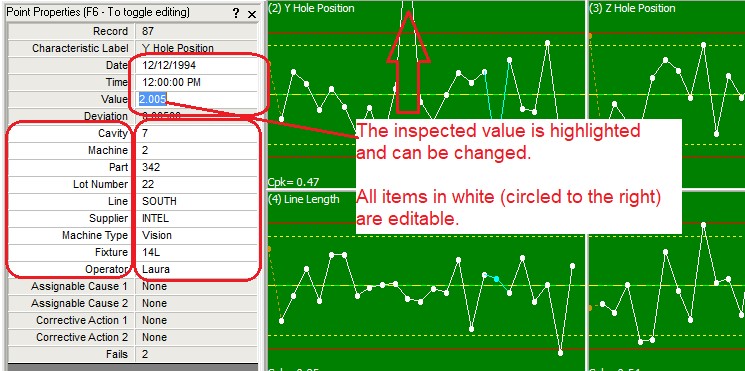The height and width of the screenshot is (371, 745).
Task: Click the Lot Number value 22
Action: pyautogui.click(x=197, y=184)
